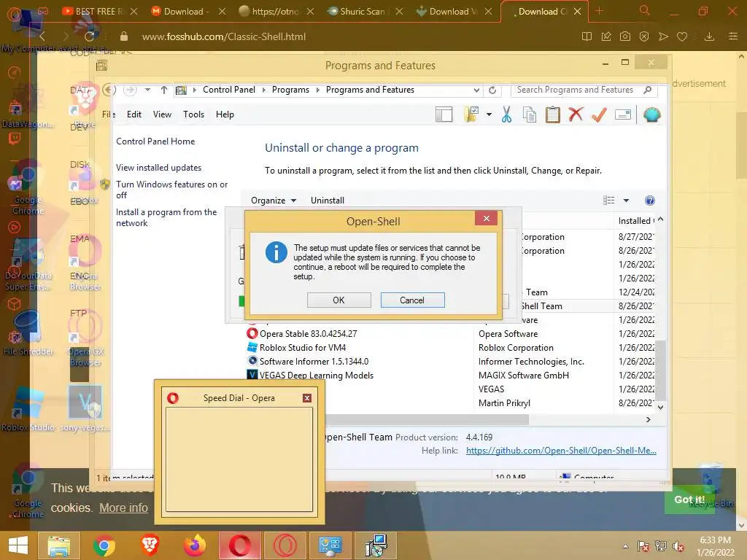Click the red X Delete toolbar icon
This screenshot has height=560, width=747.
[576, 114]
